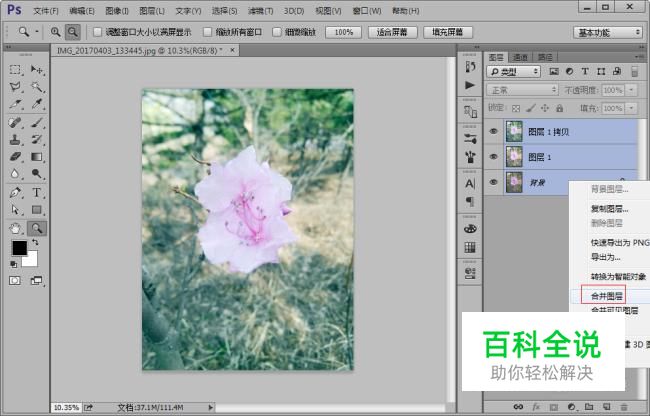
Task: Reset default foreground and background colors
Action: tap(13, 264)
